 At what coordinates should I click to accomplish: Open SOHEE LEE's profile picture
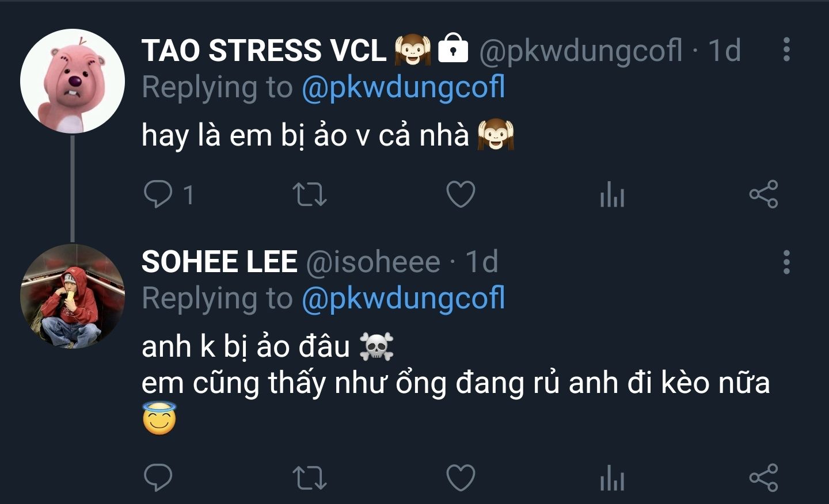click(x=73, y=296)
